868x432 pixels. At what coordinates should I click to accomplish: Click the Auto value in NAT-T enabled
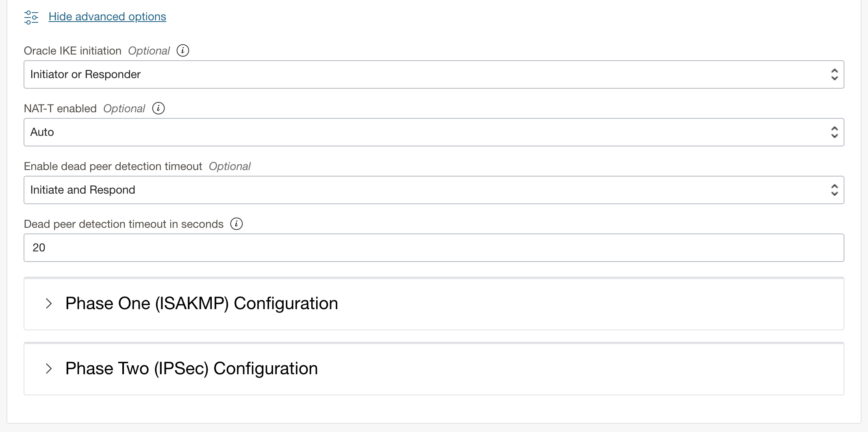pyautogui.click(x=42, y=132)
